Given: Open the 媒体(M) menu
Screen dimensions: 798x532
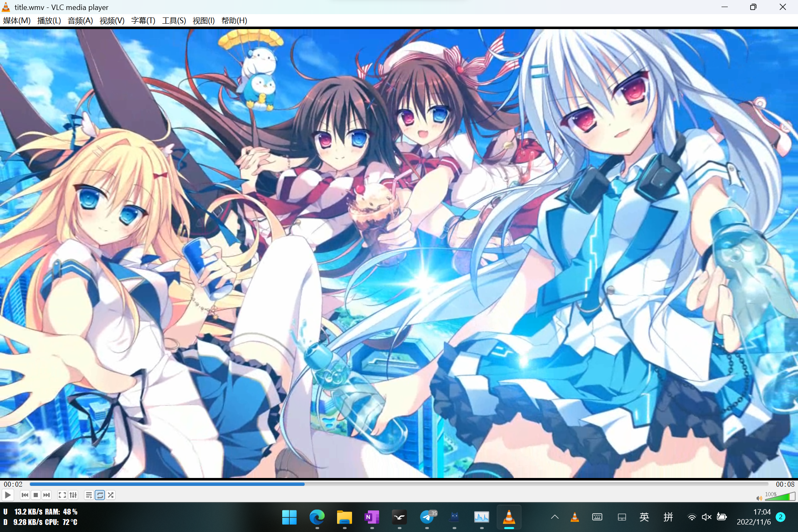Looking at the screenshot, I should (x=17, y=20).
